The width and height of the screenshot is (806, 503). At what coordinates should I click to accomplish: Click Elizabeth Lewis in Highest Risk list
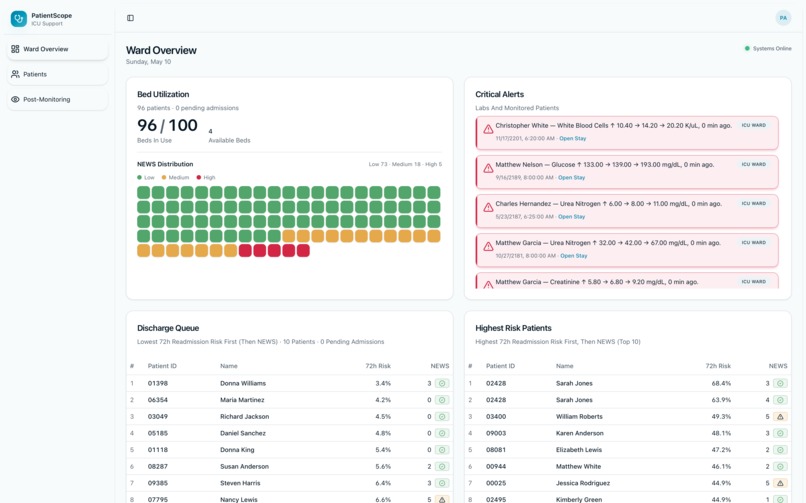pos(579,450)
